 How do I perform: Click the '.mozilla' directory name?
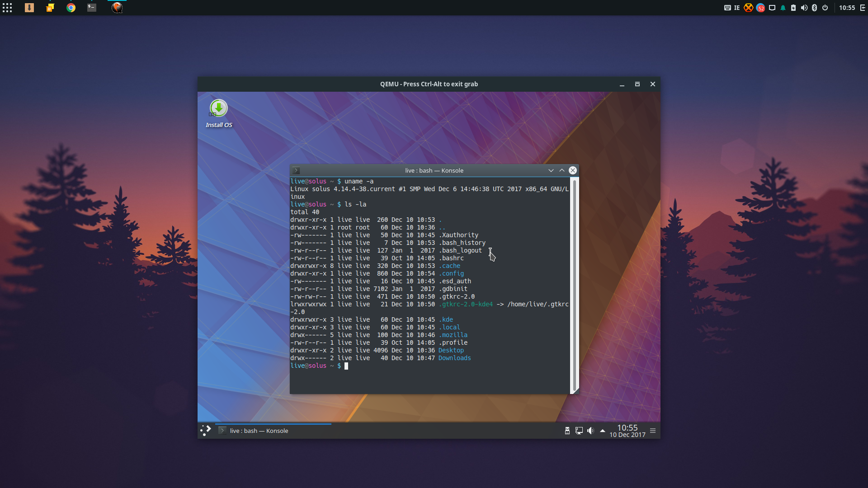click(453, 335)
